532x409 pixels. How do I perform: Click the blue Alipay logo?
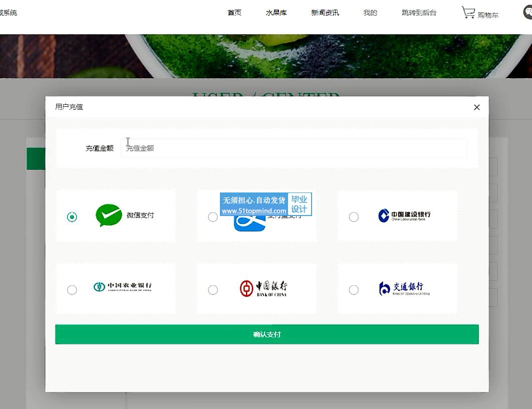(249, 223)
